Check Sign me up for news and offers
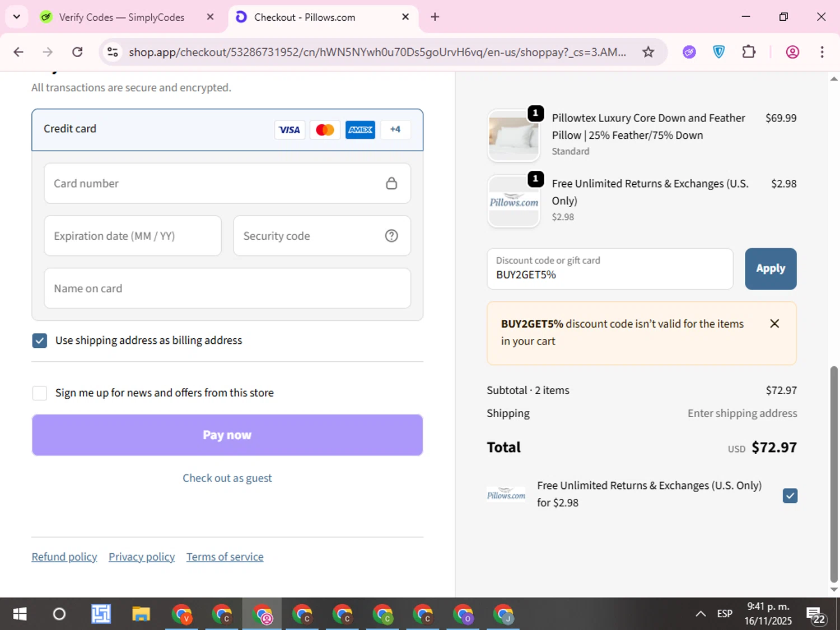Viewport: 840px width, 630px height. 39,393
